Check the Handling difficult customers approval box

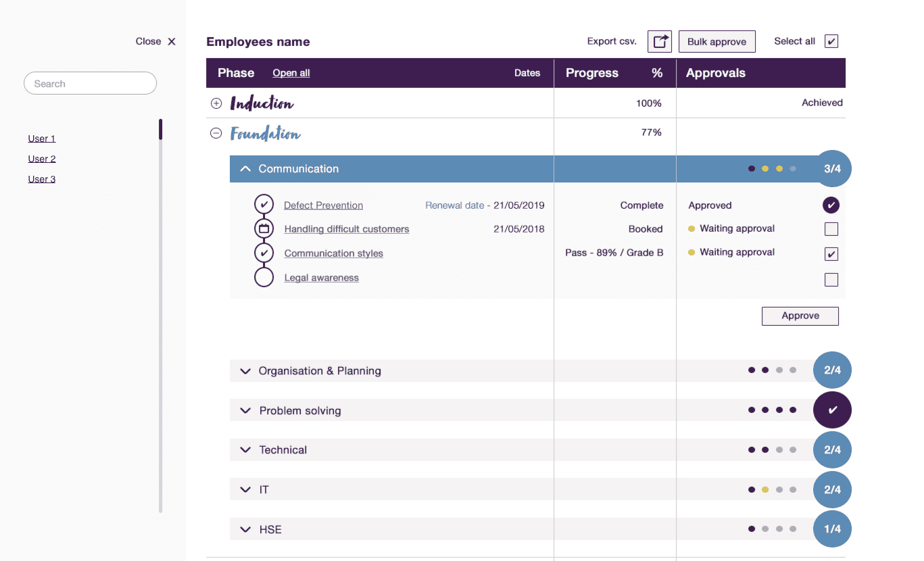pyautogui.click(x=831, y=229)
